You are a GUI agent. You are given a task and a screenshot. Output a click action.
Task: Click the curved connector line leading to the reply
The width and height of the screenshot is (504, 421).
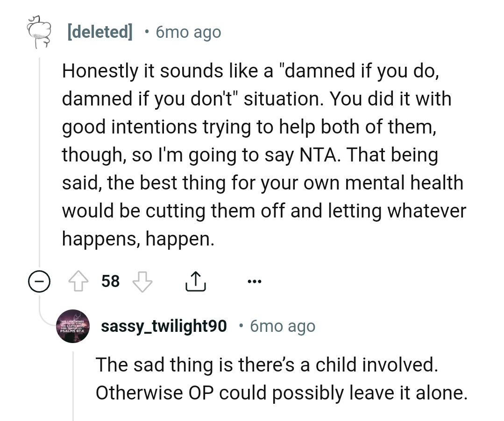point(47,318)
